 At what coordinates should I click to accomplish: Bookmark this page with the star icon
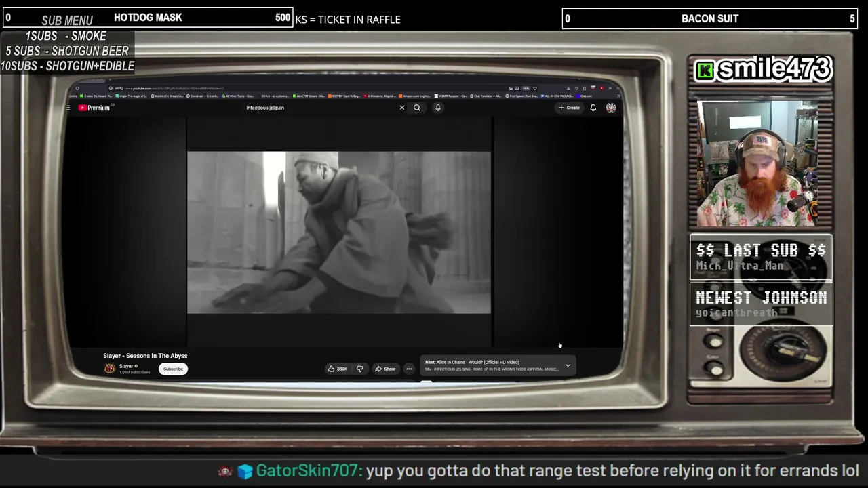[535, 88]
